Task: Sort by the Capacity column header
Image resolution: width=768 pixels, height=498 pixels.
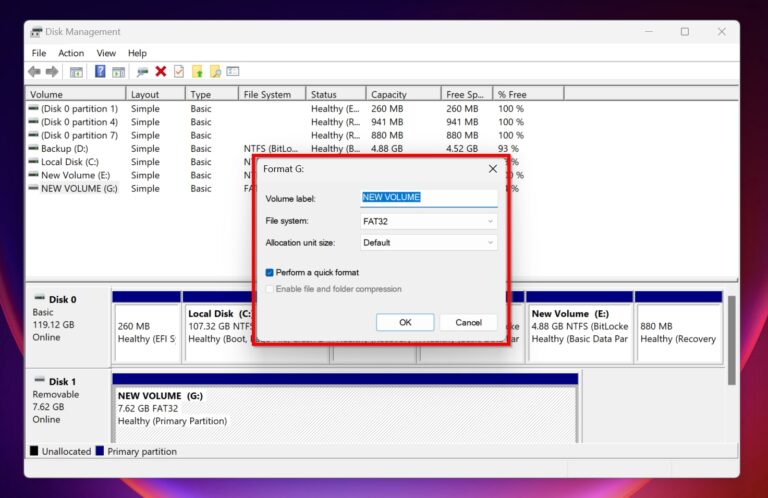Action: tap(403, 94)
